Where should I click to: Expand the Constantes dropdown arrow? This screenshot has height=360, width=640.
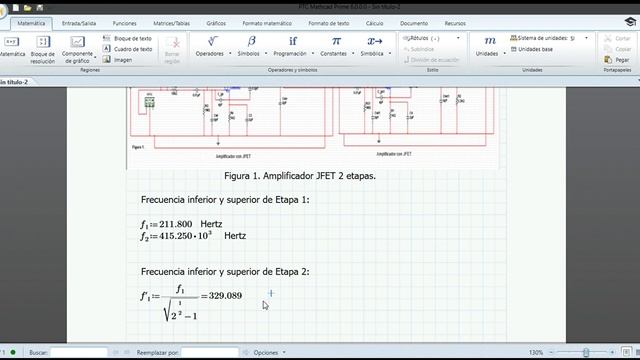click(x=353, y=53)
